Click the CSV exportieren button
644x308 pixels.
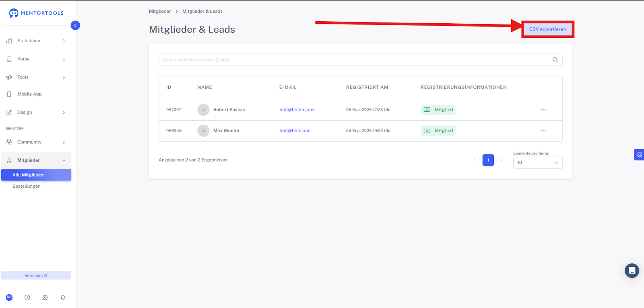click(x=547, y=29)
